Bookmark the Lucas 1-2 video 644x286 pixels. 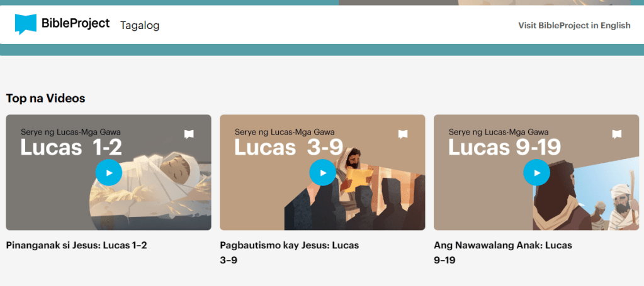coord(189,134)
